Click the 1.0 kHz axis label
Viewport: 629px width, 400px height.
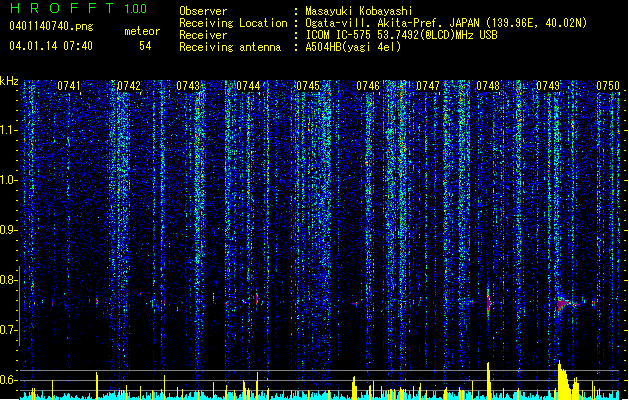coord(9,180)
